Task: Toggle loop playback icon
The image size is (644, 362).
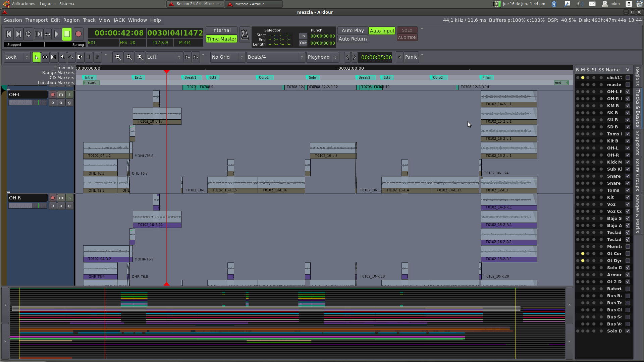Action: pos(28,34)
